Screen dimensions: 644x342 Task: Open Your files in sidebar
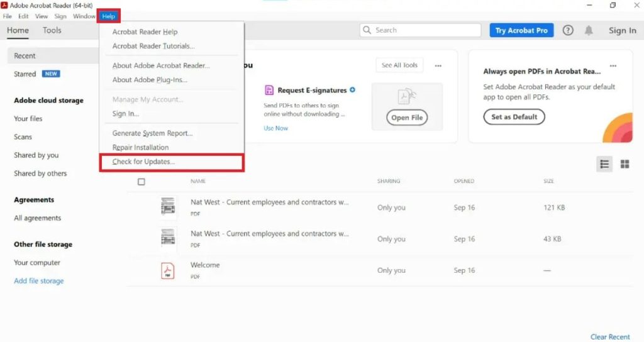(28, 119)
